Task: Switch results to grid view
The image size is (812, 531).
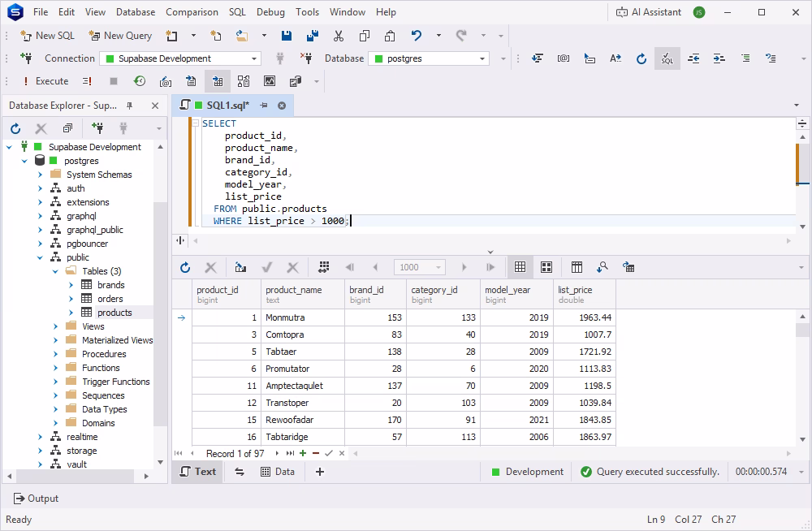Action: 520,267
